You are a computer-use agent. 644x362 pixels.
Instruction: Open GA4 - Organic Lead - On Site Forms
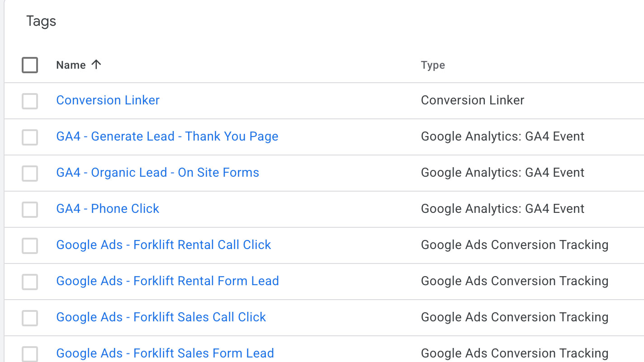(158, 172)
